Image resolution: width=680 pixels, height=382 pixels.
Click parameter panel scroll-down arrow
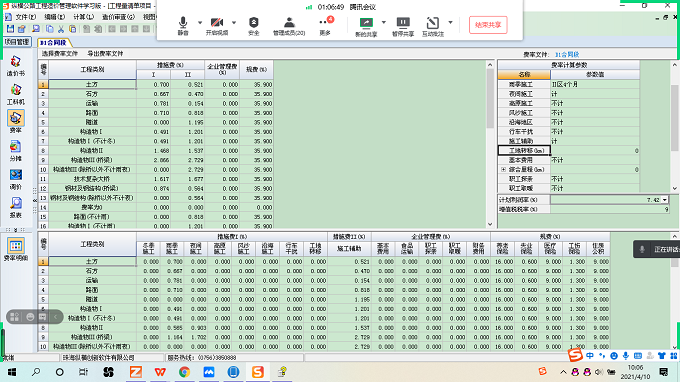pyautogui.click(x=675, y=189)
